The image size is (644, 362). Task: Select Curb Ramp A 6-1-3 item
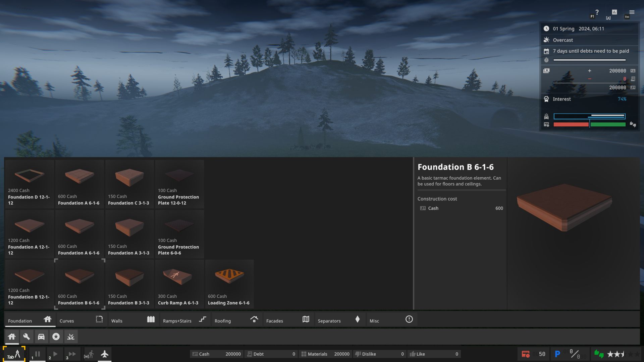click(x=179, y=284)
